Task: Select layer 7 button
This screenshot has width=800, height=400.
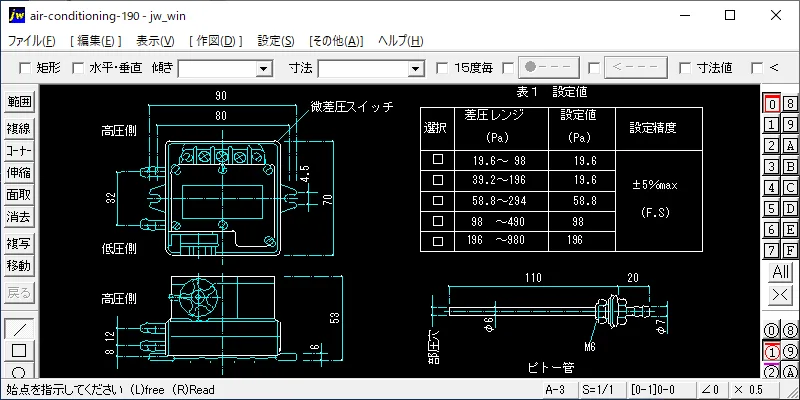Action: pyautogui.click(x=772, y=250)
